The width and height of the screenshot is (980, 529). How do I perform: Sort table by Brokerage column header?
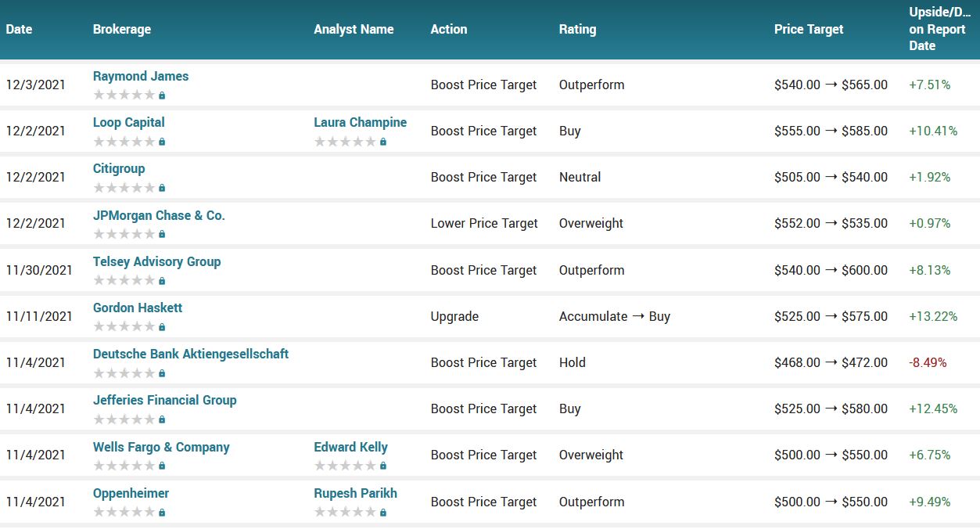(122, 29)
